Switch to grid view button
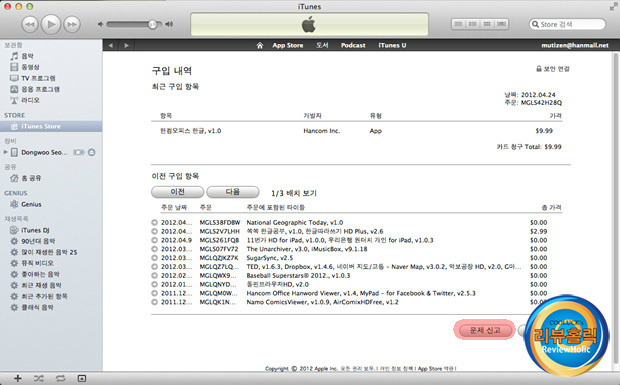This screenshot has height=385, width=620. pyautogui.click(x=487, y=24)
